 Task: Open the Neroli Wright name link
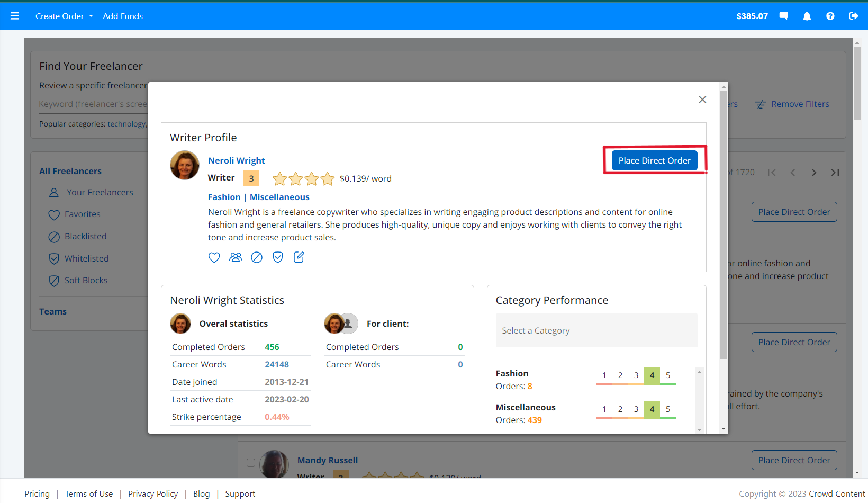[236, 160]
